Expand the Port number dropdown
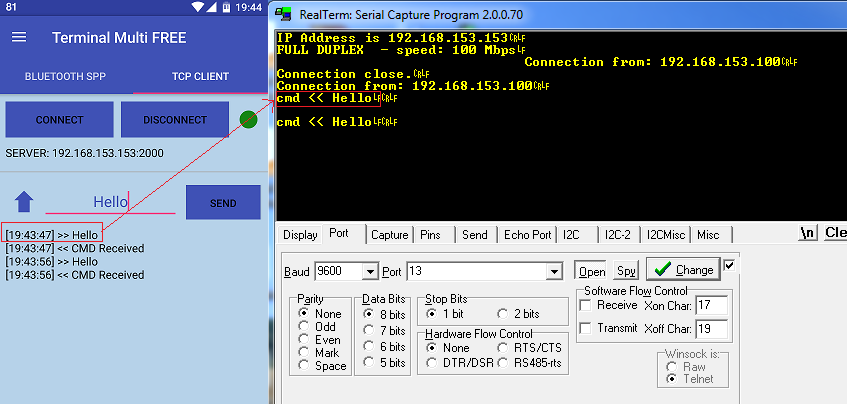 tap(553, 272)
